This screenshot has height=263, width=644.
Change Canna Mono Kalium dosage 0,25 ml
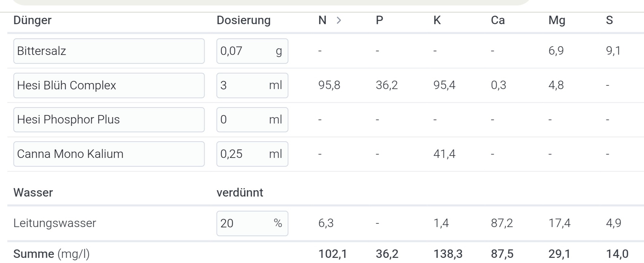[252, 154]
